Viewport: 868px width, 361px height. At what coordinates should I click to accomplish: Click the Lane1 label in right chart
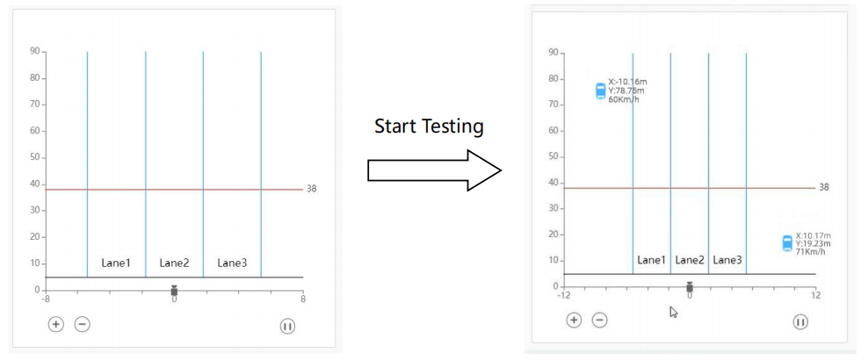point(652,260)
